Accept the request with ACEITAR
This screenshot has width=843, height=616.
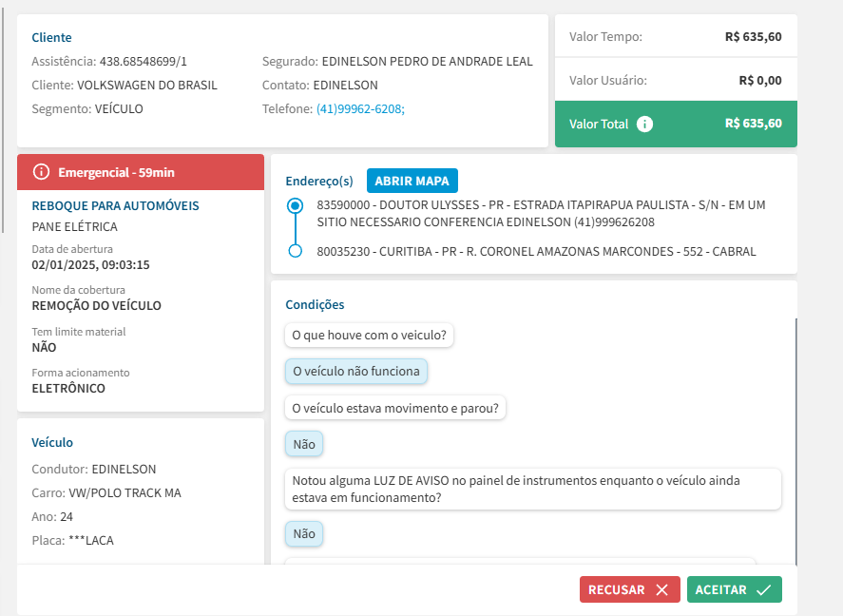734,589
